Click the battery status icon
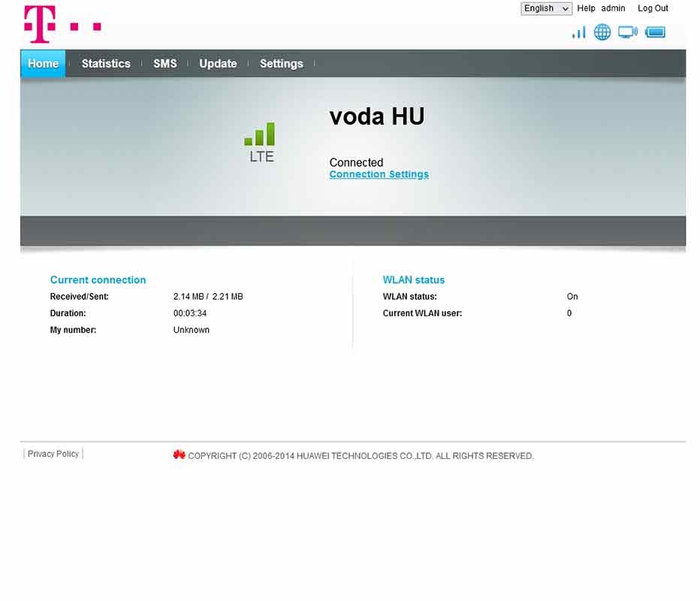The width and height of the screenshot is (700, 601). coord(656,32)
